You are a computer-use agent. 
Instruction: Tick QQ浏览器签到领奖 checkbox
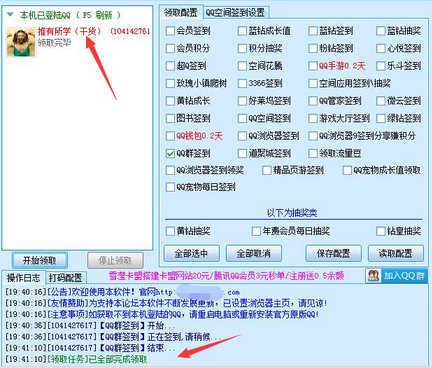click(x=170, y=170)
